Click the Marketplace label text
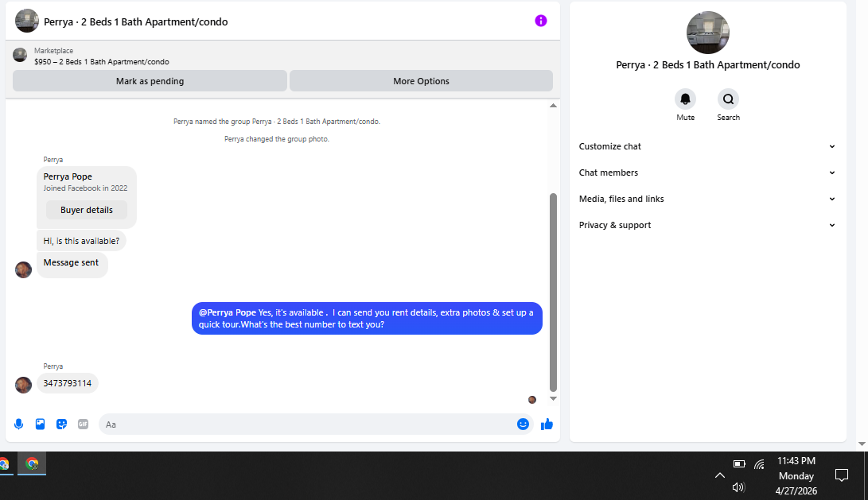The height and width of the screenshot is (500, 868). click(53, 51)
